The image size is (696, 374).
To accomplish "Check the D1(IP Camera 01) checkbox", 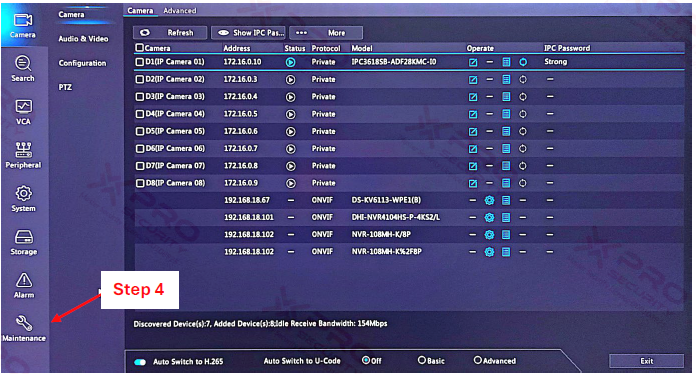I will [x=139, y=62].
